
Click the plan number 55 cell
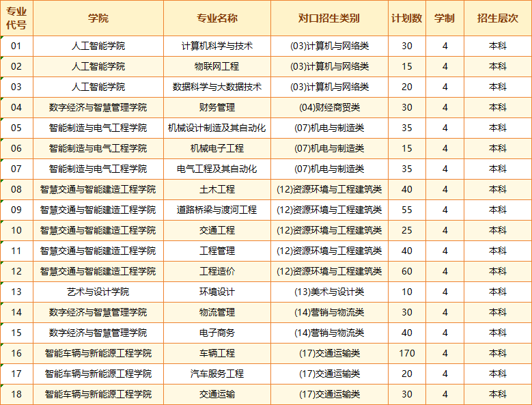click(406, 210)
